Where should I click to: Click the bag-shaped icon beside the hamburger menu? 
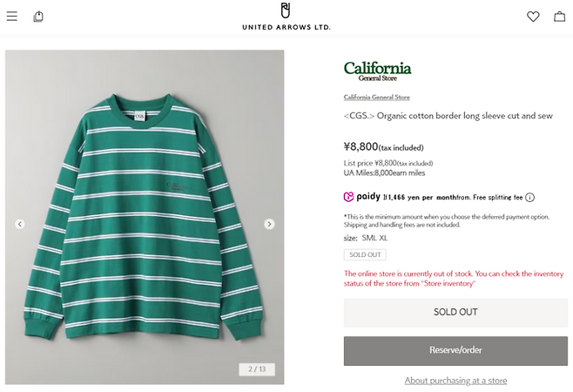38,17
